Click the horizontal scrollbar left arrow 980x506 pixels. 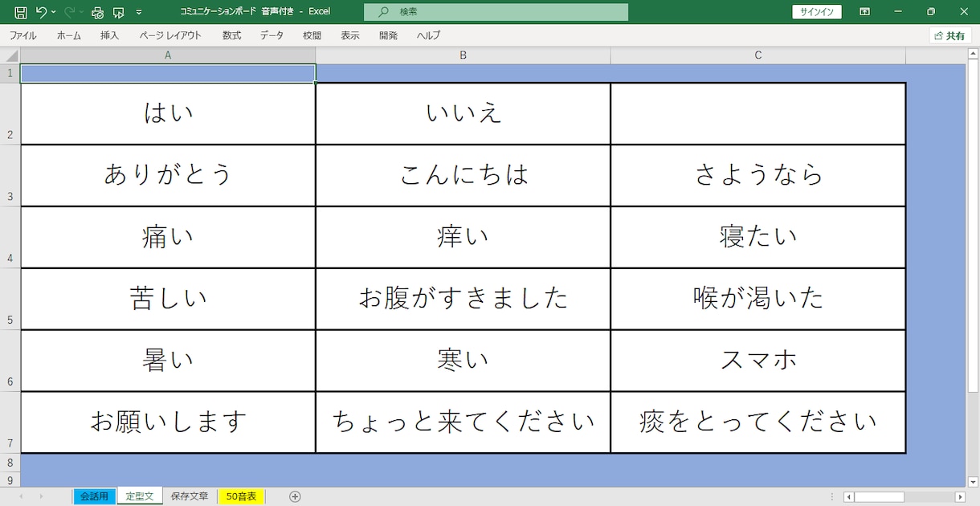pos(849,496)
